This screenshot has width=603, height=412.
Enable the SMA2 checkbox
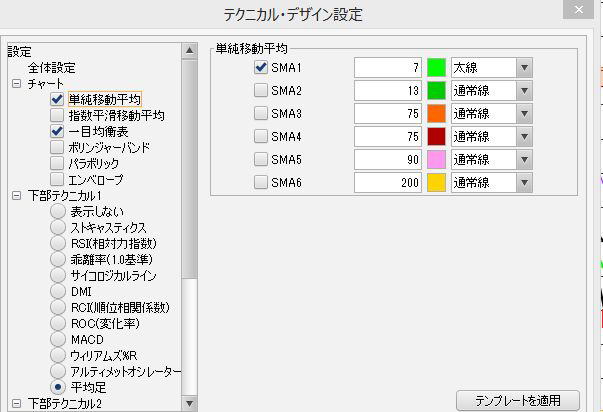(261, 91)
